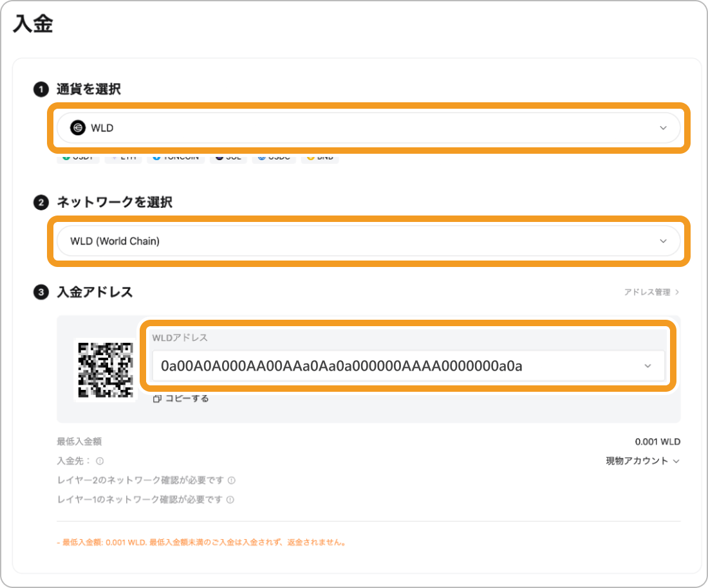The image size is (708, 588).
Task: Click info icon next to 入金先
Action: pyautogui.click(x=100, y=461)
